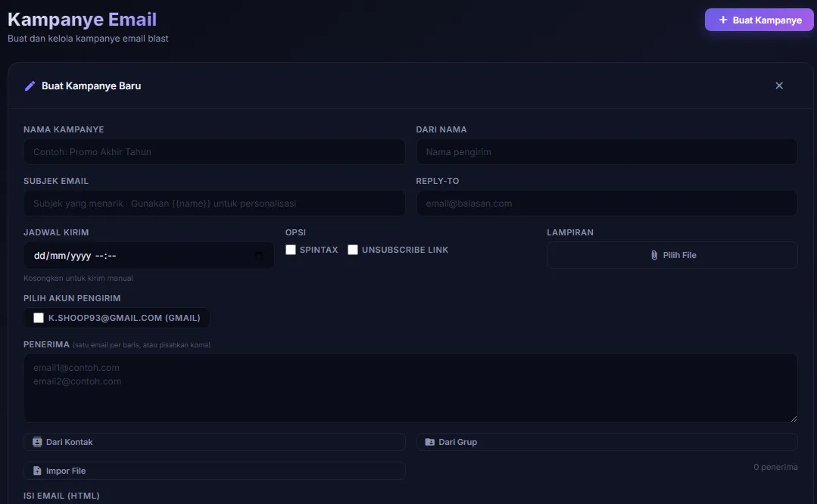Focus the Dari Nama input field

607,152
